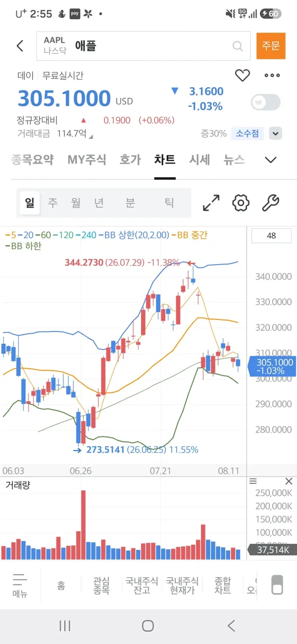Add AAPL to favorites with heart icon
The height and width of the screenshot is (644, 297).
coord(242,75)
